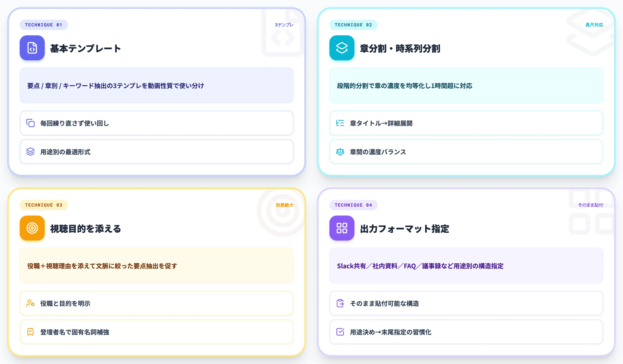Click the summary box starting with Slack共有

[466, 266]
